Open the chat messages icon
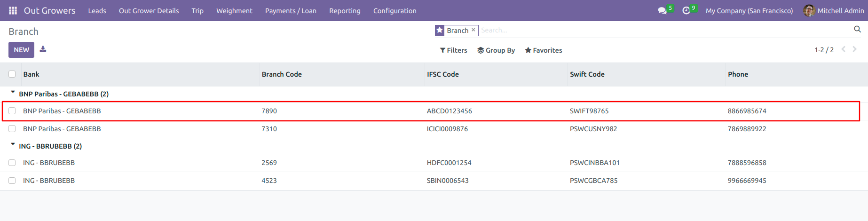Viewport: 868px width, 221px height. click(x=662, y=10)
